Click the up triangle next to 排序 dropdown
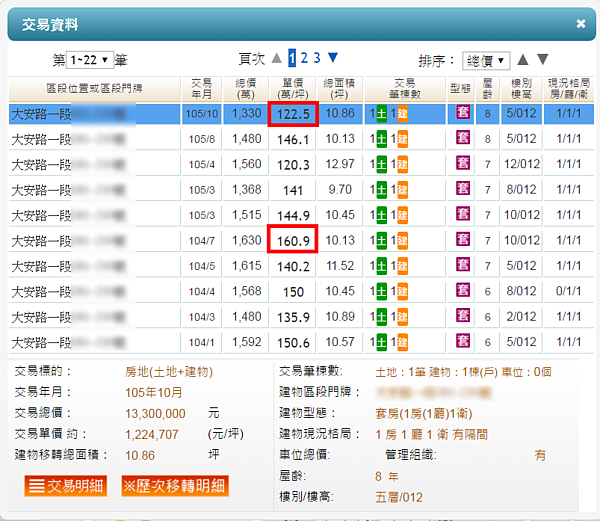The height and width of the screenshot is (521, 600). click(525, 60)
